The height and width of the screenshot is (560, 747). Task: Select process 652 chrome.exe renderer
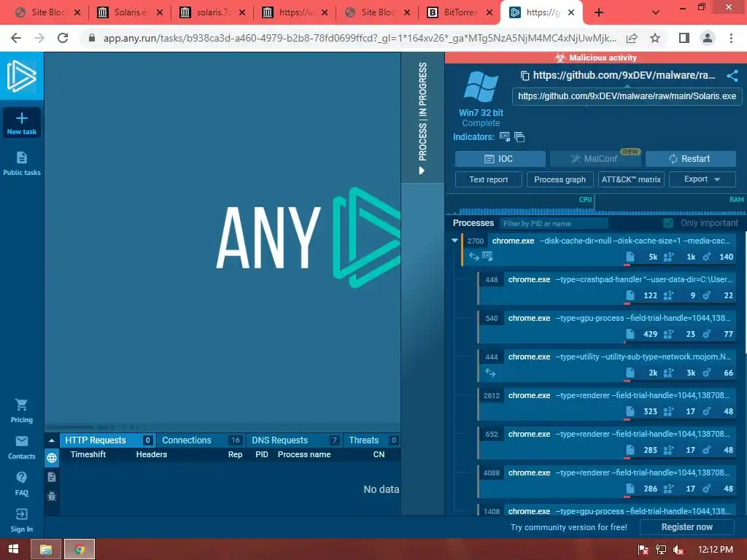608,442
